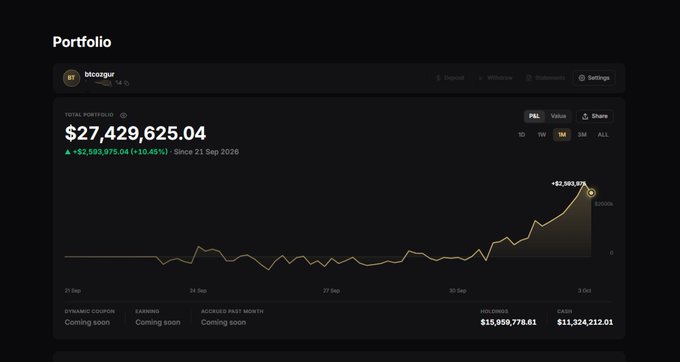Click the Dynamic Coupon Coming soon label
The height and width of the screenshot is (362, 680).
(87, 322)
